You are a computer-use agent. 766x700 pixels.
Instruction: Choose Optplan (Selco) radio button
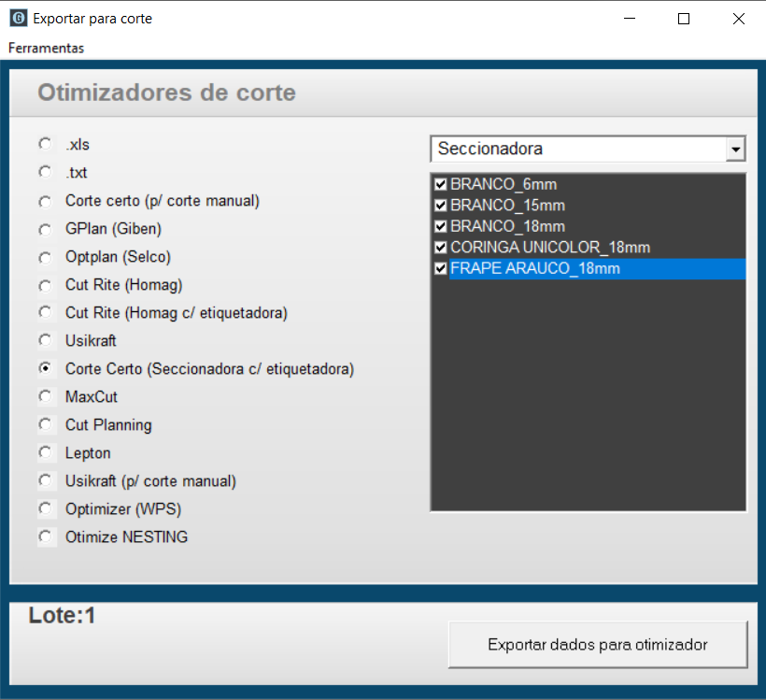[46, 257]
